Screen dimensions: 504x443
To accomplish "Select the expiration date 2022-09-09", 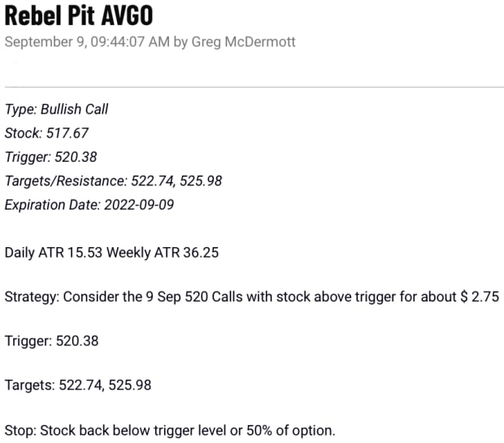I will 138,205.
